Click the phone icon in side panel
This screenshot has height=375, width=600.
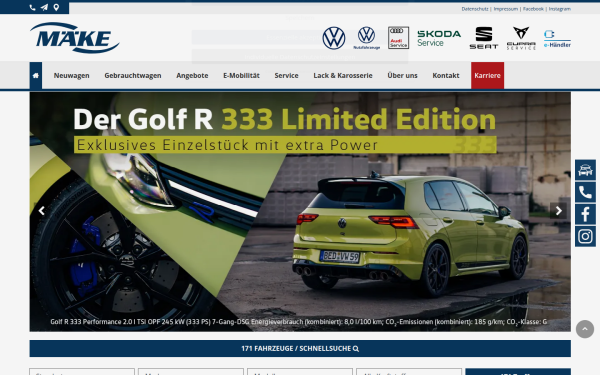coord(585,192)
